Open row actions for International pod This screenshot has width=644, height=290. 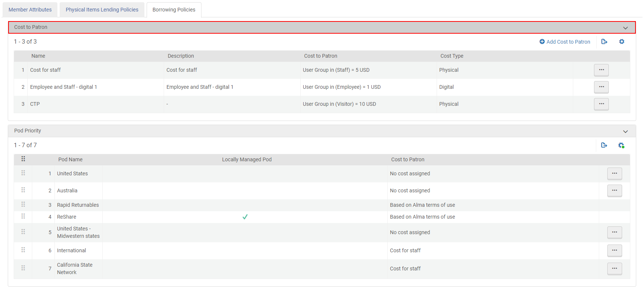[614, 250]
